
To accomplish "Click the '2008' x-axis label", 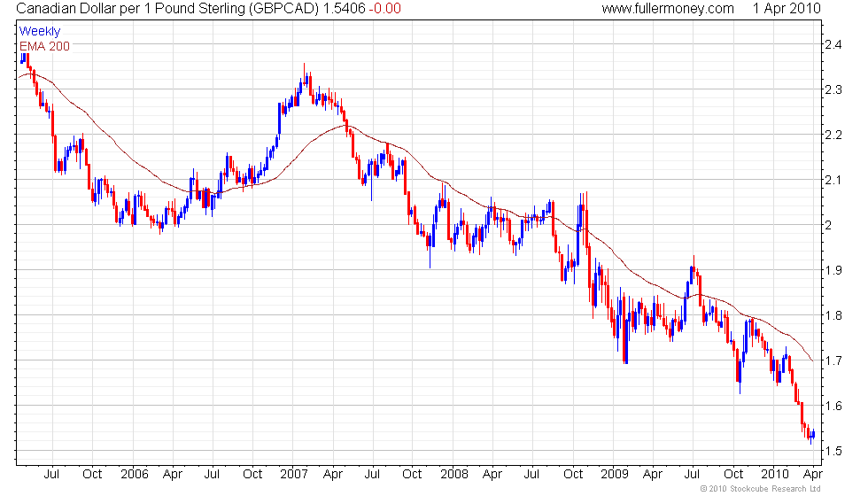I will [x=453, y=475].
